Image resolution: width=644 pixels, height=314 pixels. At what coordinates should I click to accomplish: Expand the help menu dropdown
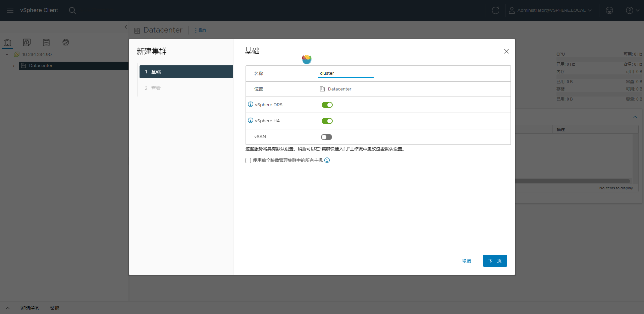(x=632, y=10)
